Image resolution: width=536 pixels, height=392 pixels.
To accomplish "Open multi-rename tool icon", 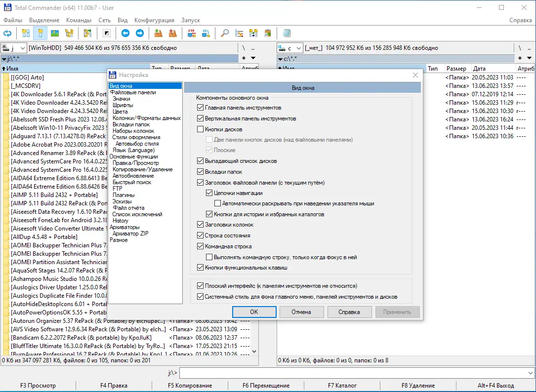I will [239, 33].
